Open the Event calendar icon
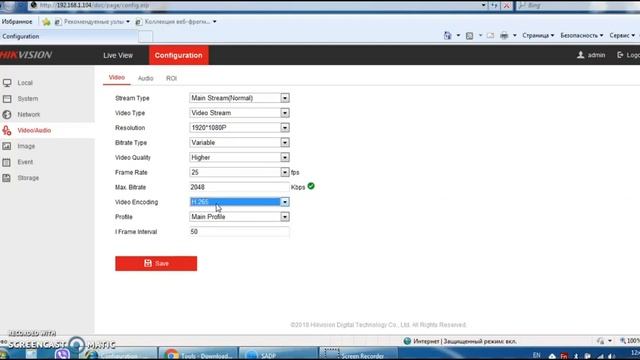This screenshot has width=640, height=360. 7,162
